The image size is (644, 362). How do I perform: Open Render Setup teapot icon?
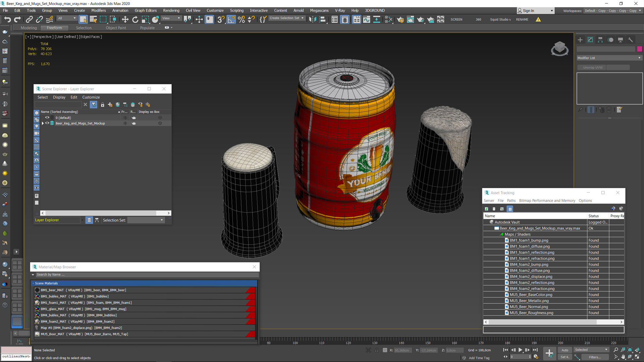pyautogui.click(x=400, y=19)
